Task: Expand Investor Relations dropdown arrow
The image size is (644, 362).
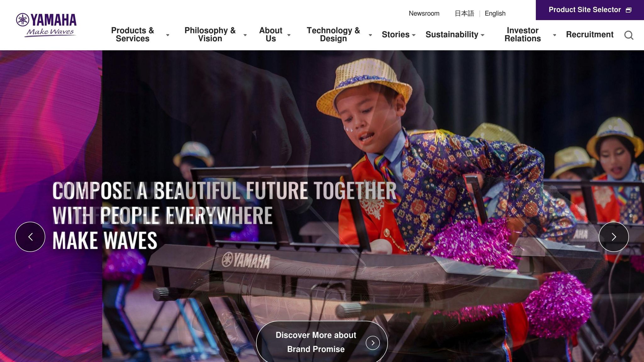Action: tap(554, 35)
